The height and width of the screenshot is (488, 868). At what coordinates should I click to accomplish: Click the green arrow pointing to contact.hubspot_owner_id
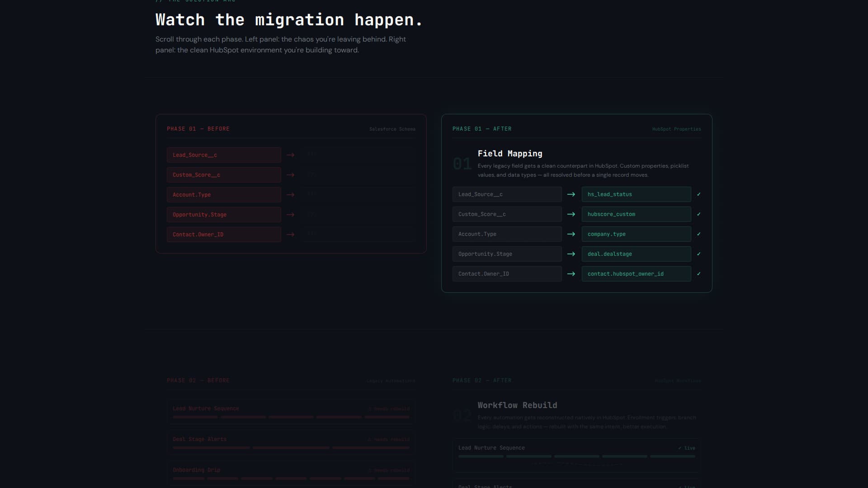(x=571, y=274)
